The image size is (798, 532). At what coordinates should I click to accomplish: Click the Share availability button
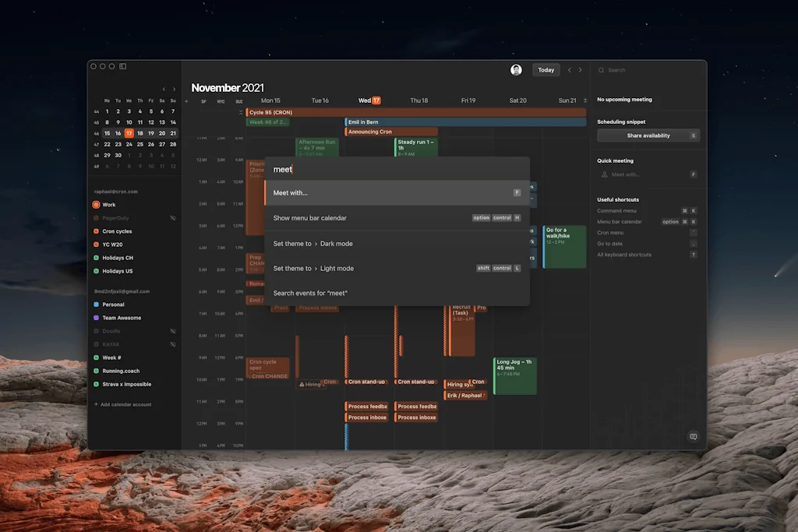point(647,135)
